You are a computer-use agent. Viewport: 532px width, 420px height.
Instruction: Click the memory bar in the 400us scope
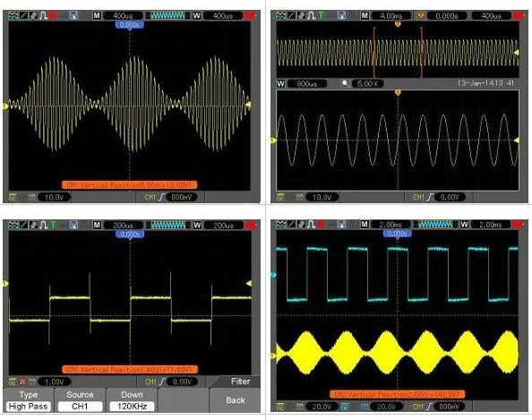(168, 15)
